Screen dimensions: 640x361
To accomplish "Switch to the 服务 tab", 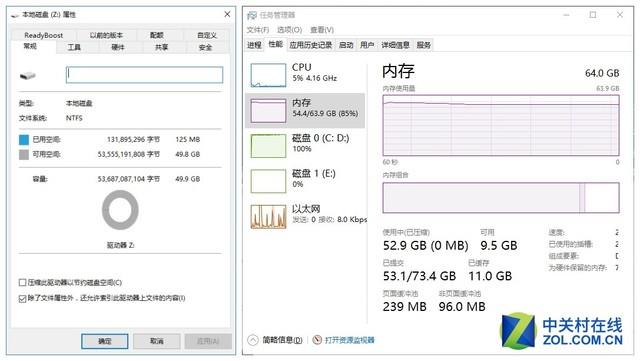I will [x=424, y=45].
